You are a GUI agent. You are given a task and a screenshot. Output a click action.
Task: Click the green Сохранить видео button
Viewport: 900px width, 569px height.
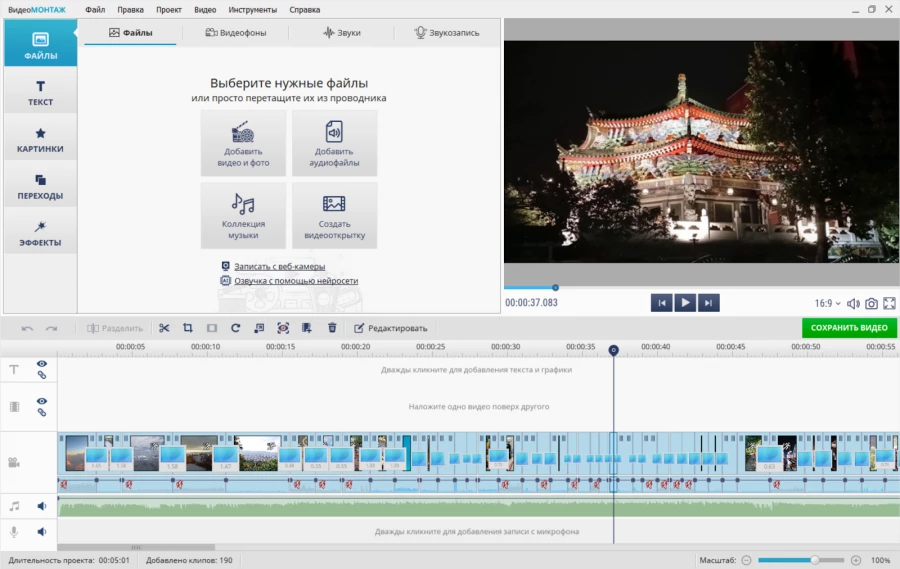click(849, 328)
